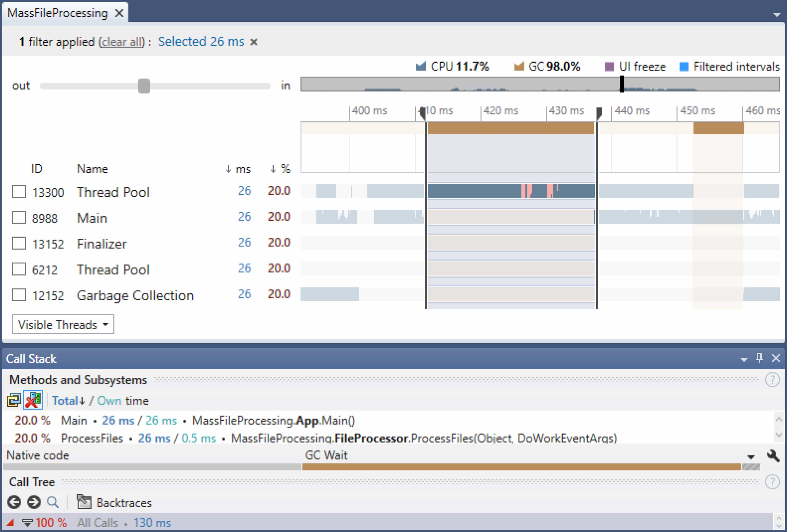Check the checkbox for Thread Pool 13300
The image size is (787, 532).
19,192
